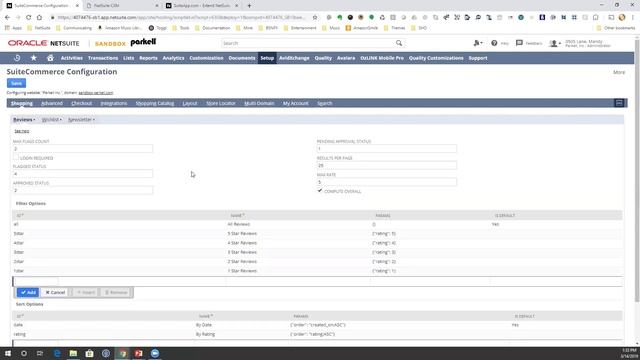
Task: Click the Add button under Filter Options
Action: tap(28, 292)
